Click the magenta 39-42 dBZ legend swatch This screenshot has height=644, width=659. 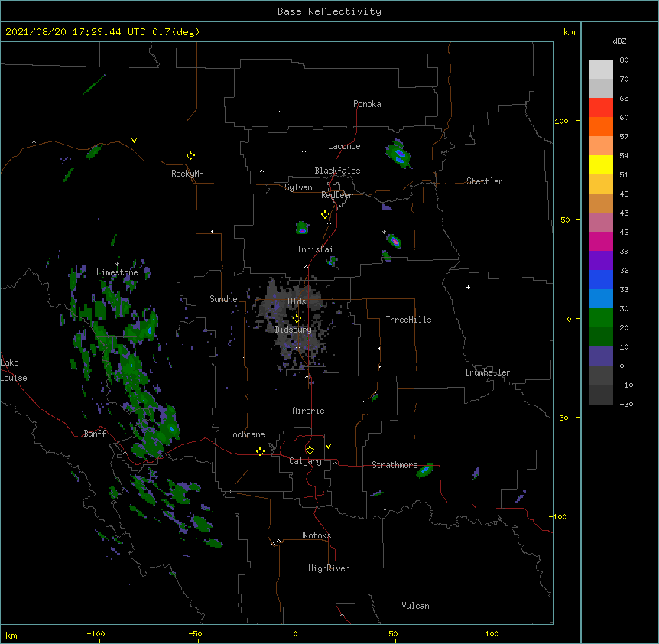pyautogui.click(x=601, y=242)
